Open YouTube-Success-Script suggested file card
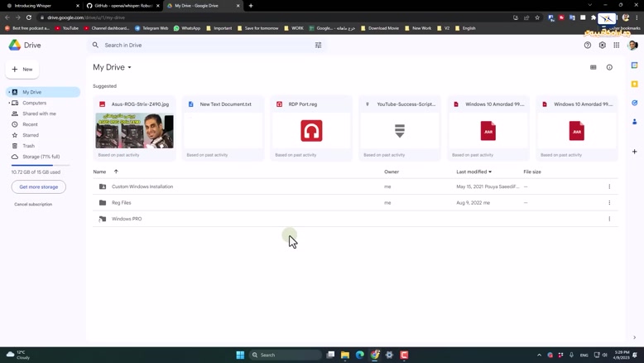 pyautogui.click(x=400, y=128)
